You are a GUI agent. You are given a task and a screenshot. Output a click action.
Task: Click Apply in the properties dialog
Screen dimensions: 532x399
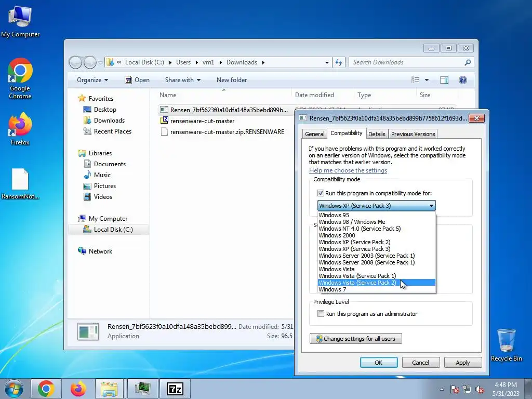(x=463, y=362)
